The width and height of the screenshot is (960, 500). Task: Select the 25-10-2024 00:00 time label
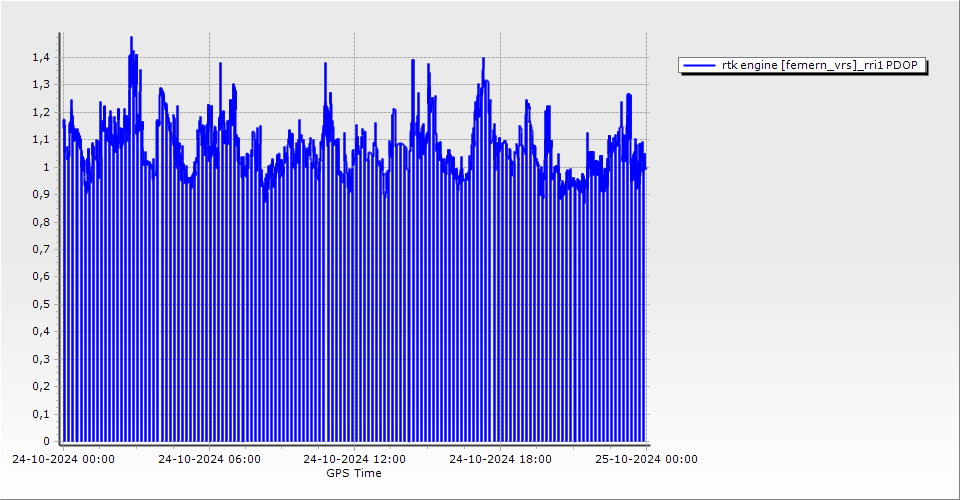647,460
